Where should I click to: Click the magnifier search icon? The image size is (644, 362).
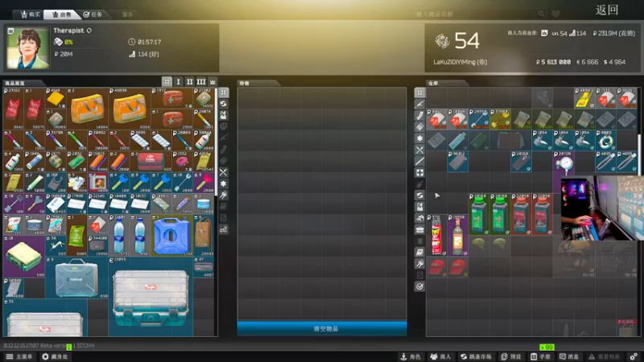[541, 14]
